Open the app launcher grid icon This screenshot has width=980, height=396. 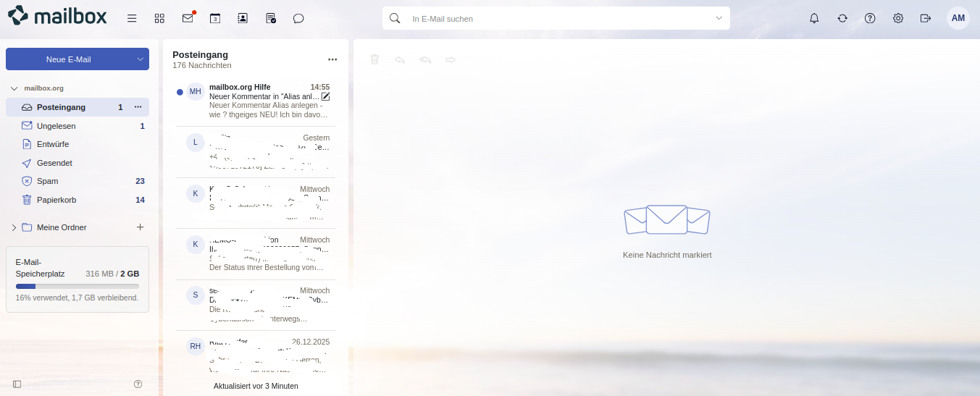click(x=159, y=18)
